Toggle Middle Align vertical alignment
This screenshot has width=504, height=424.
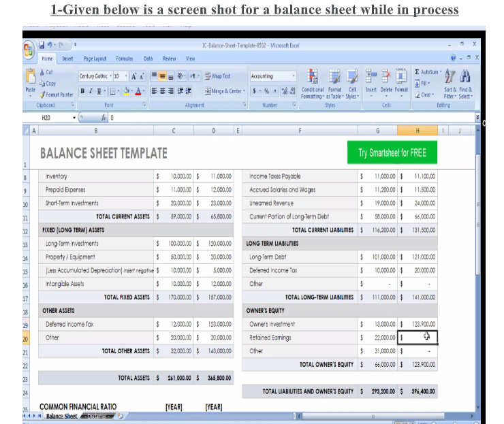point(163,76)
